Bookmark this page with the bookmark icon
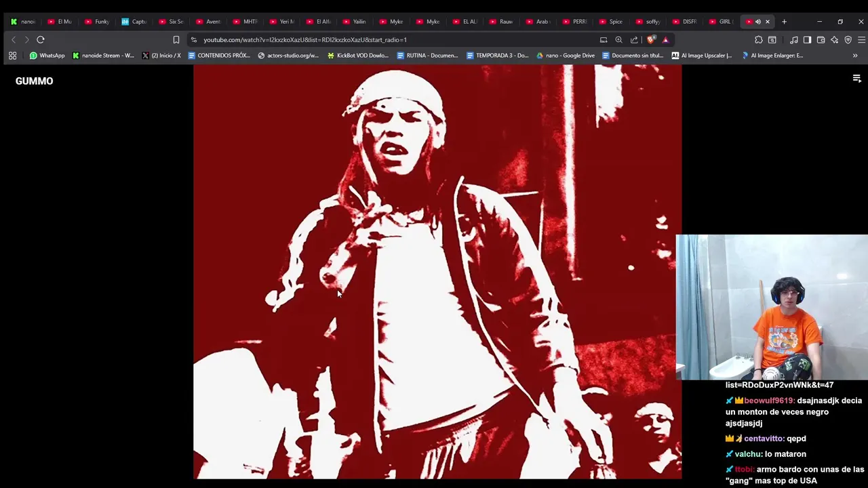This screenshot has height=488, width=868. (176, 39)
